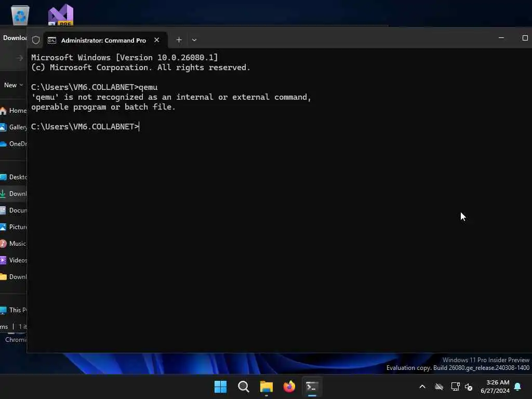Select the Administrator: Command Prompt tab
The height and width of the screenshot is (399, 532).
[x=103, y=40]
